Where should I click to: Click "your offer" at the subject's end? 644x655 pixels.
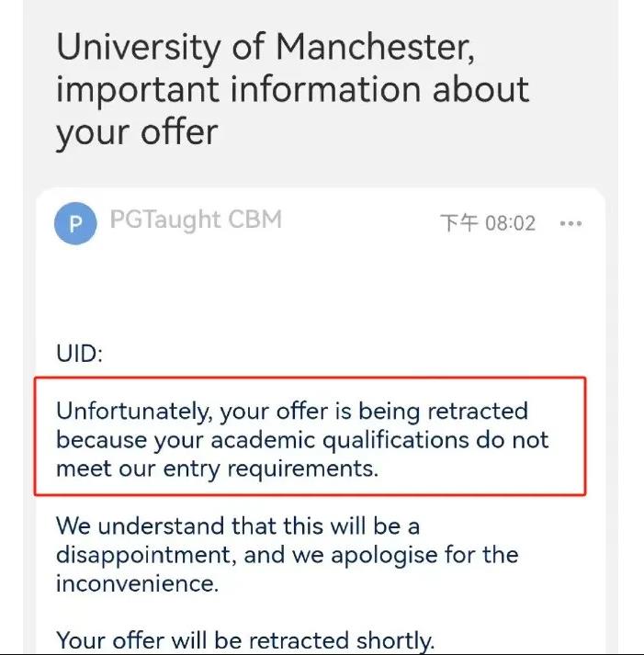point(137,132)
